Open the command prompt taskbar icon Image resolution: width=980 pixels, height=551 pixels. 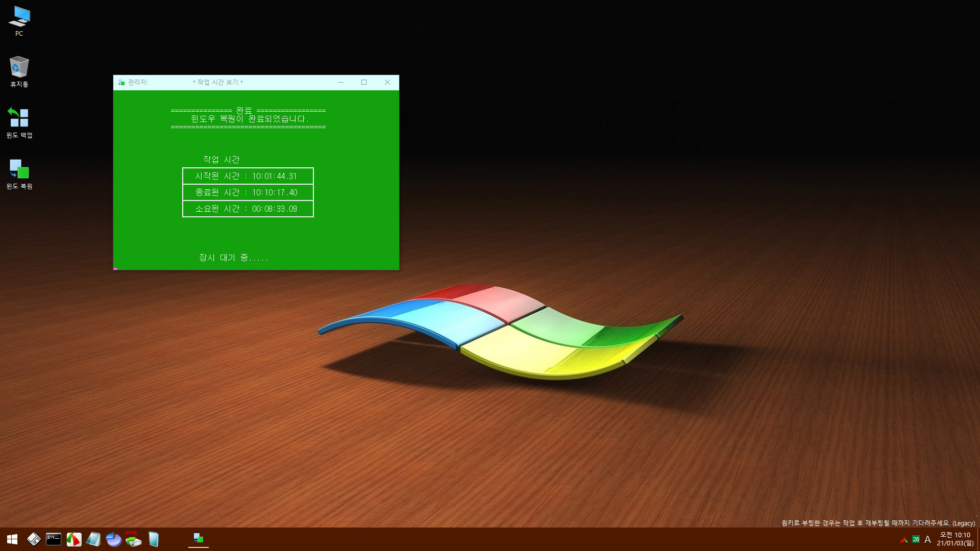click(54, 539)
